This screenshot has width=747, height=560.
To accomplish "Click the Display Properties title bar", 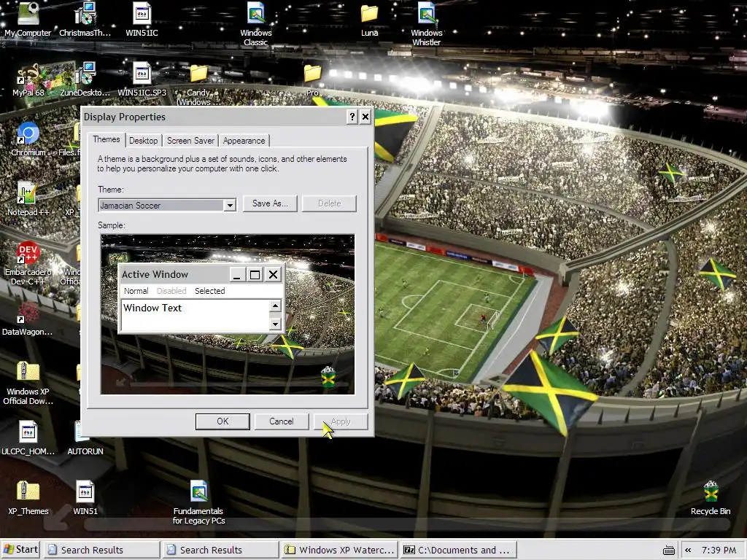I will point(213,117).
